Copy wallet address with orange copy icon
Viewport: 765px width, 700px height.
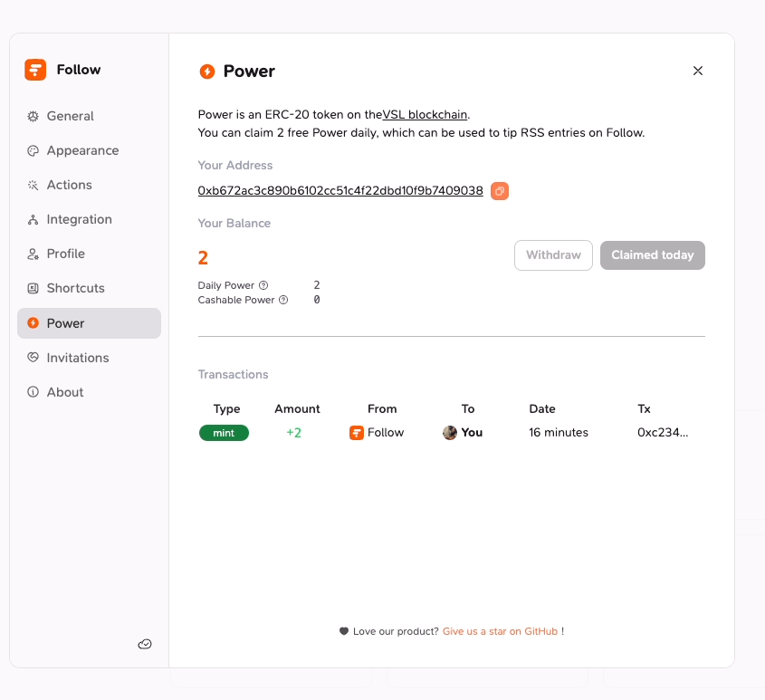click(x=500, y=191)
